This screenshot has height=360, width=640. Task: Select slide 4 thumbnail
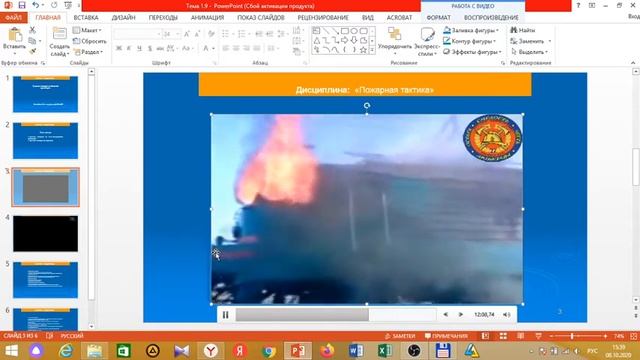click(x=45, y=233)
